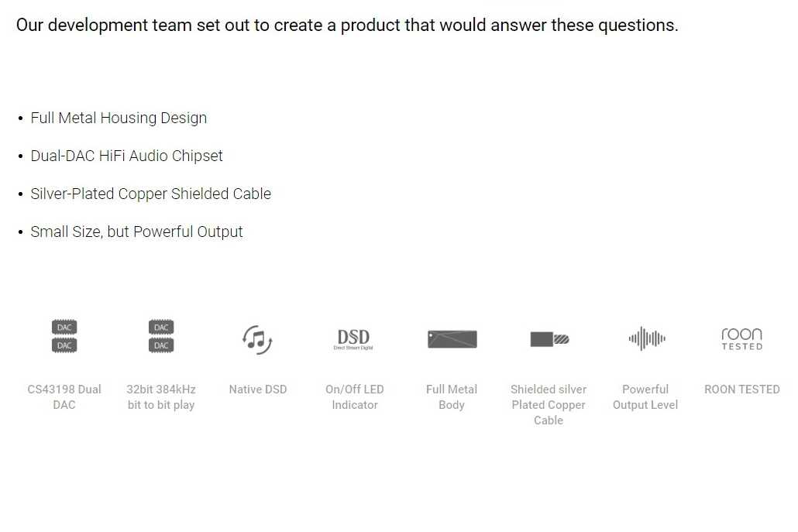Image resolution: width=798 pixels, height=532 pixels.
Task: Click the "CS43198 Dual DAC" label
Action: point(64,396)
